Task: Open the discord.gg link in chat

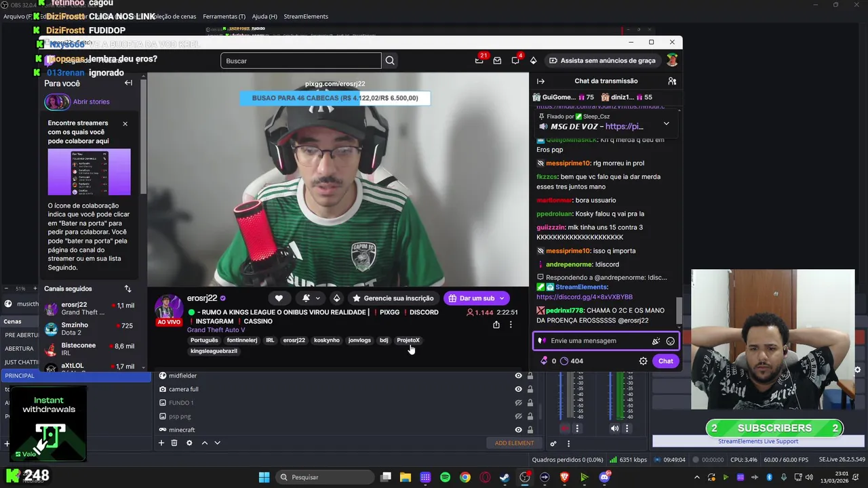Action: click(585, 297)
